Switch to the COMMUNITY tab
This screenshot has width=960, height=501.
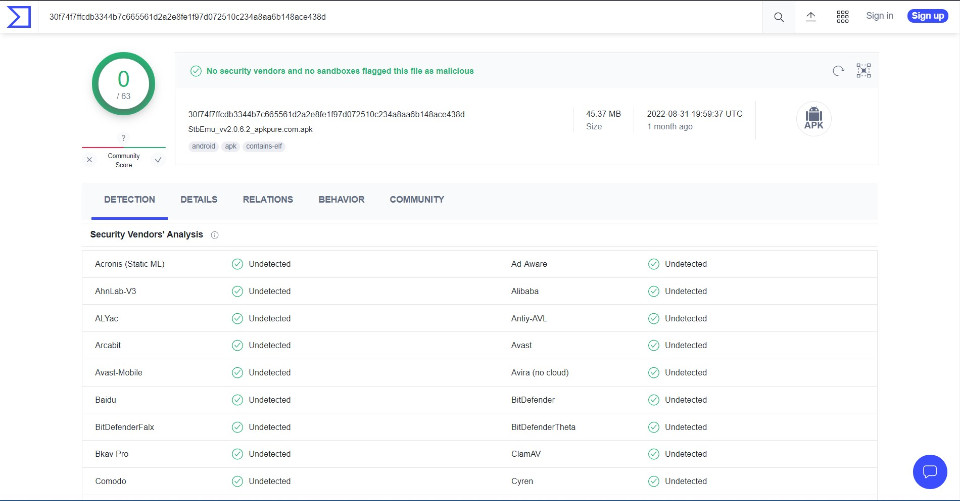click(x=417, y=200)
